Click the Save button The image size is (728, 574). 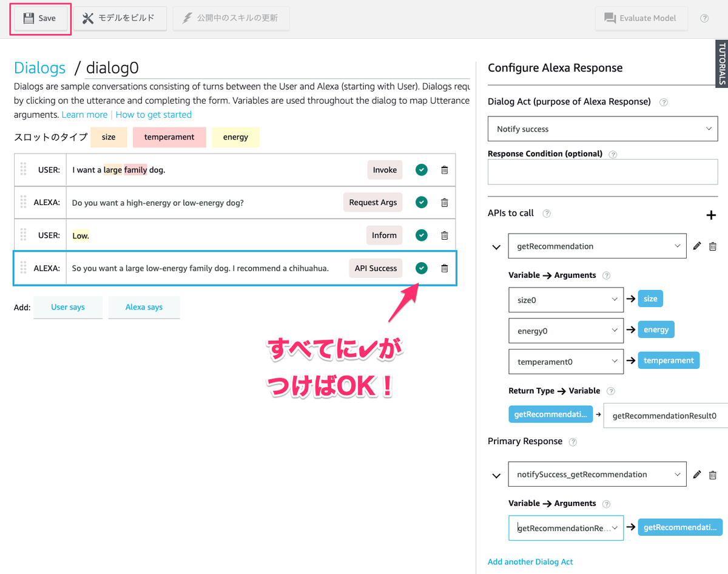pos(40,18)
